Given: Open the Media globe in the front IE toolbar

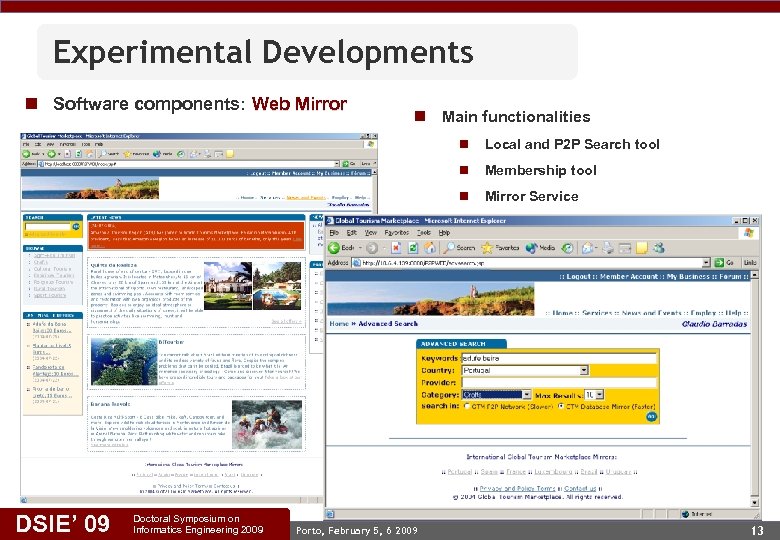Looking at the screenshot, I should (x=531, y=248).
